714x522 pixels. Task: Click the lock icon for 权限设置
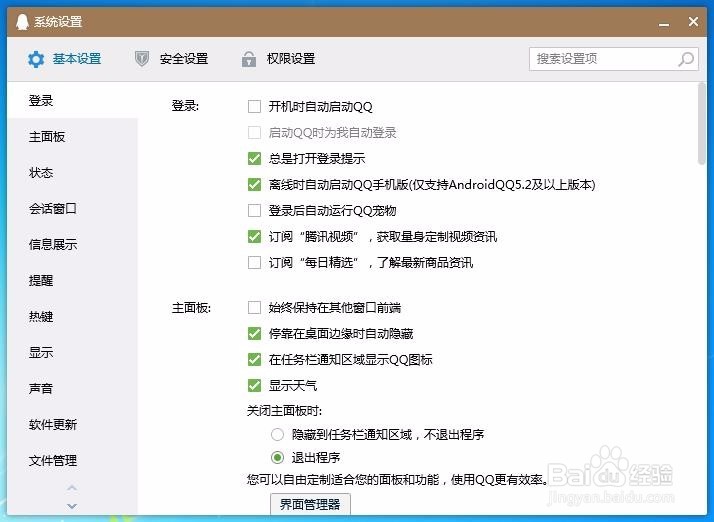[x=249, y=59]
